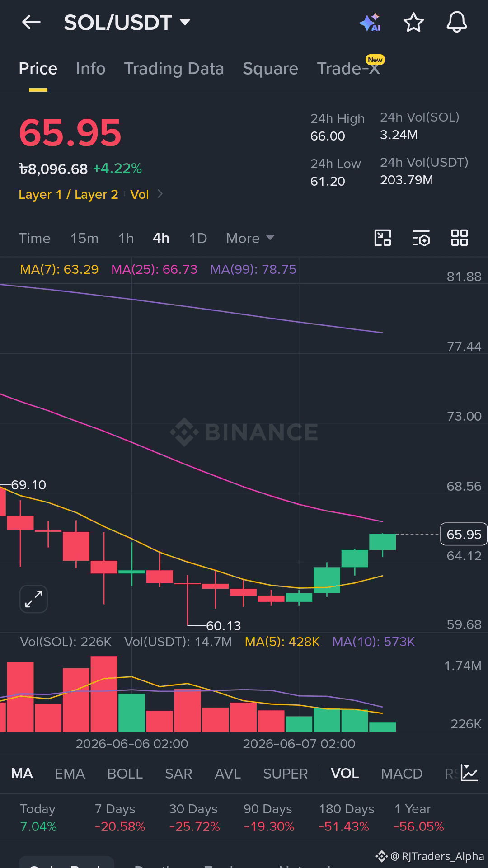Tap the large 65.95 price
Image resolution: width=488 pixels, height=868 pixels.
tap(70, 133)
